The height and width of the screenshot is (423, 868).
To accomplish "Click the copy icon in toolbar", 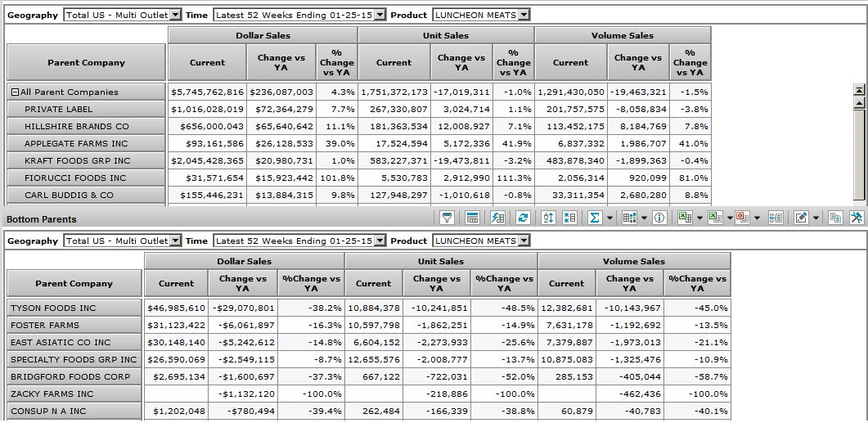I will pos(834,218).
